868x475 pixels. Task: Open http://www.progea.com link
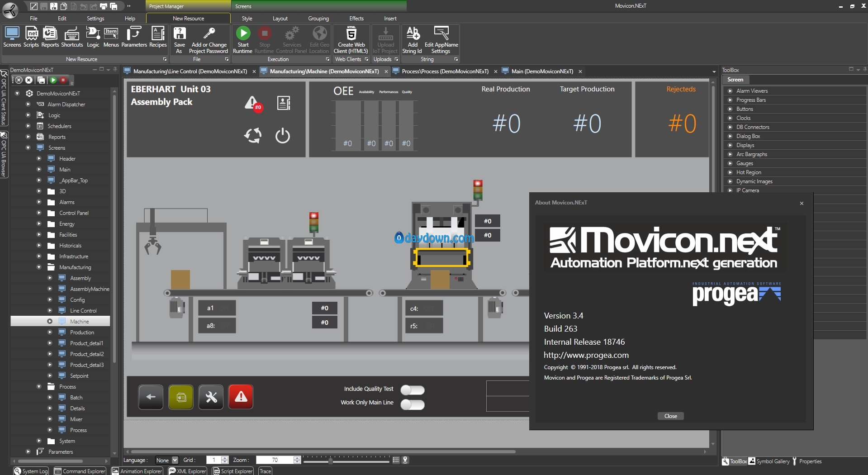click(x=586, y=355)
